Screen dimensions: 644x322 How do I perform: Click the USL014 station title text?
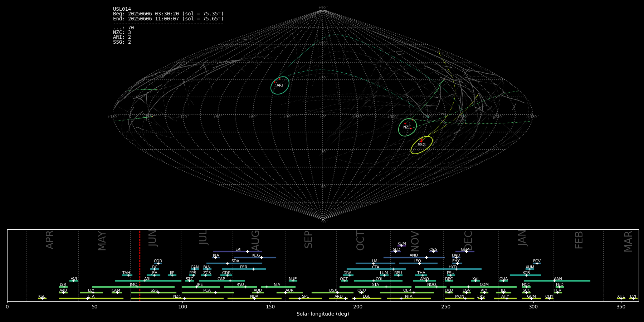(x=122, y=9)
